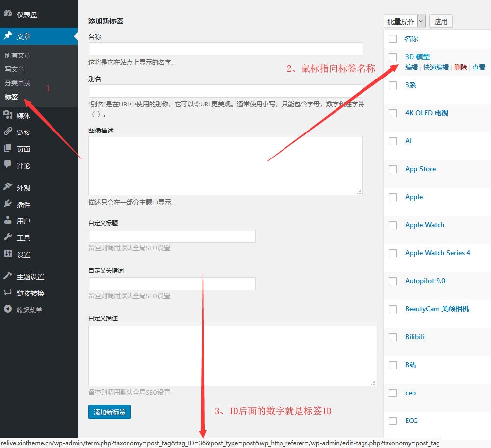Click the Tools wrench icon
The width and height of the screenshot is (491, 448).
pos(8,237)
